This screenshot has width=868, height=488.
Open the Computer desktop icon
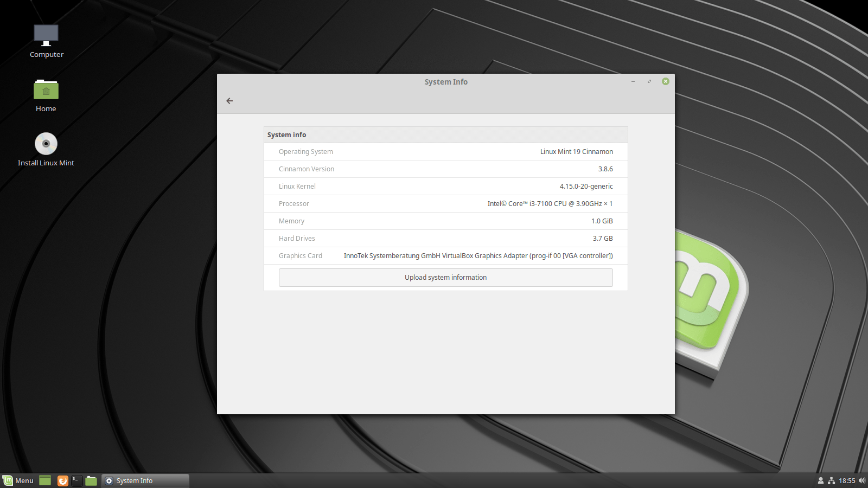[x=46, y=41]
